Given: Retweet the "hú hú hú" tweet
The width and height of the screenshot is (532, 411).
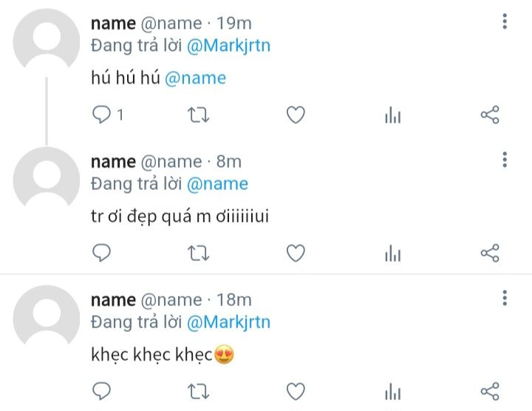Looking at the screenshot, I should (199, 115).
